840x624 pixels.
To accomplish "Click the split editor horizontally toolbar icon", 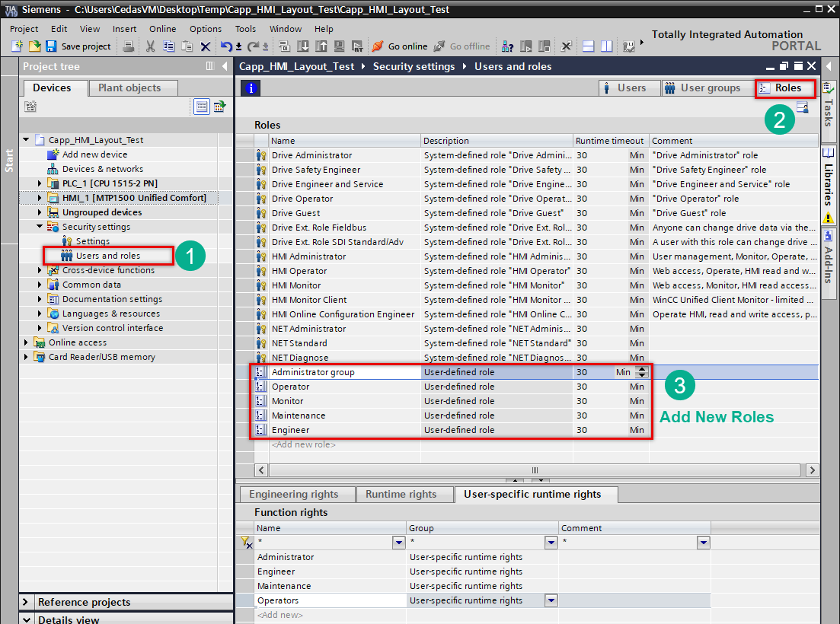I will (x=588, y=46).
